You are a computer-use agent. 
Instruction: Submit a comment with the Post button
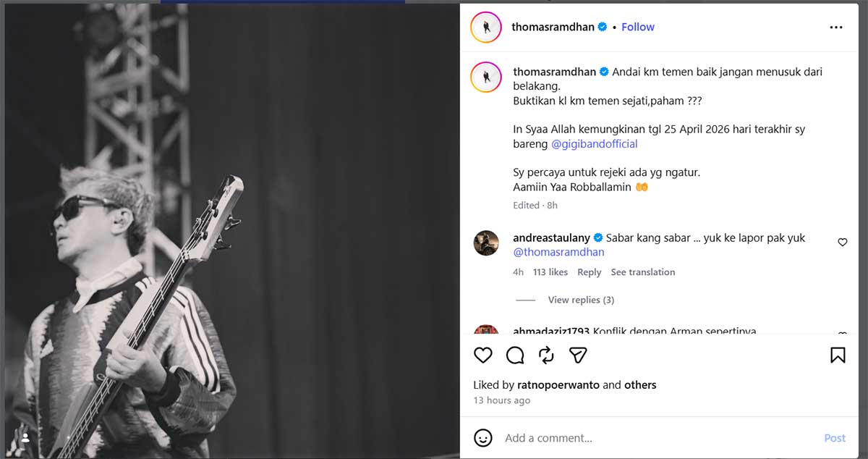834,438
